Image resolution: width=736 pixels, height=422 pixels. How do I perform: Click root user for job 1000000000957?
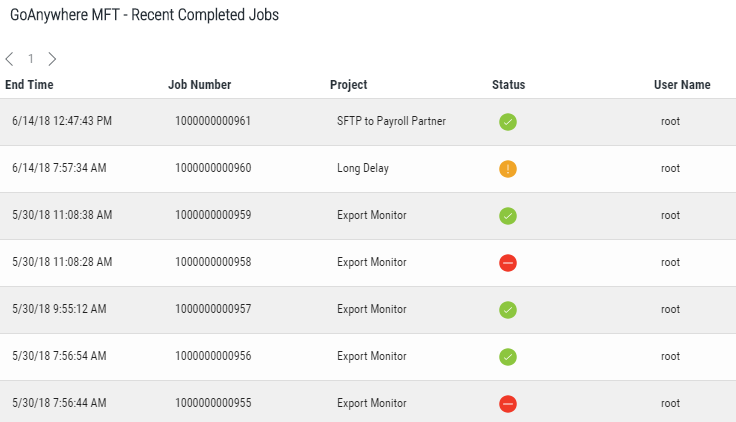click(x=670, y=309)
